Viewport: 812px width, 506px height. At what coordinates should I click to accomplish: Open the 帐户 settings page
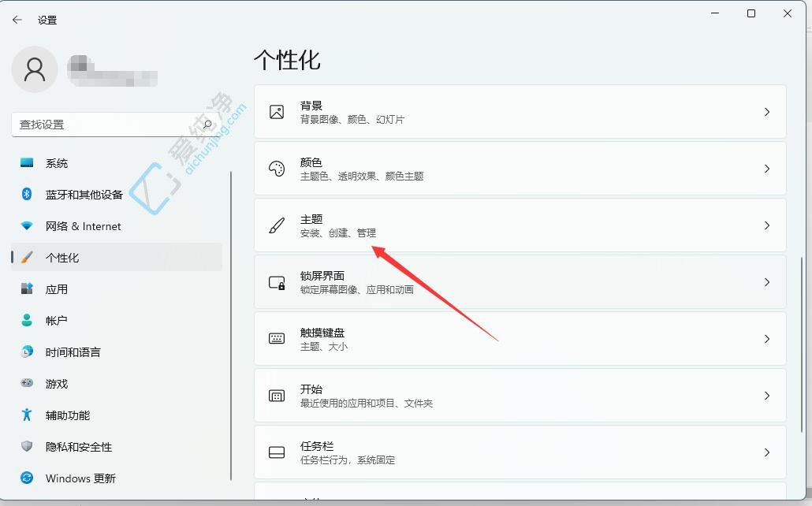click(56, 320)
